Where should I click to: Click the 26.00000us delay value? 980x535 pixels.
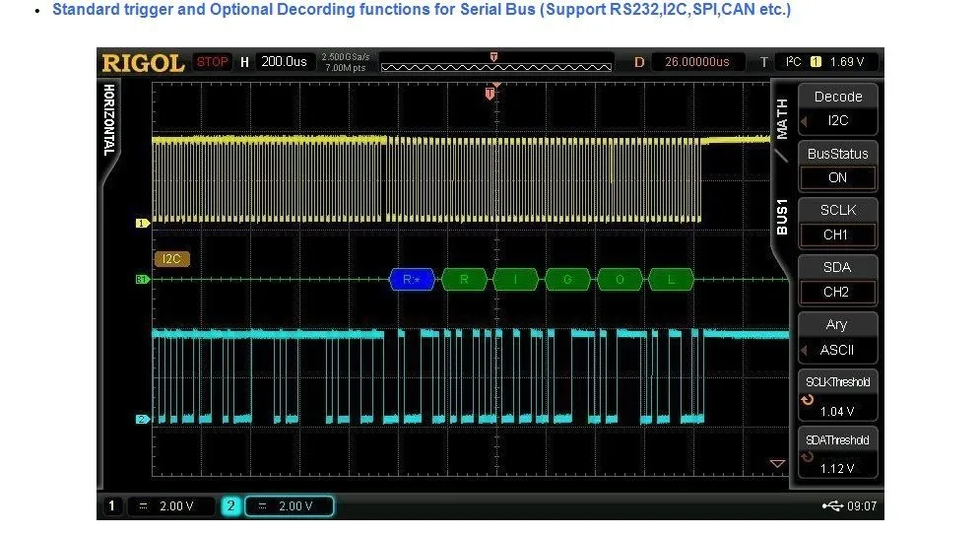697,62
